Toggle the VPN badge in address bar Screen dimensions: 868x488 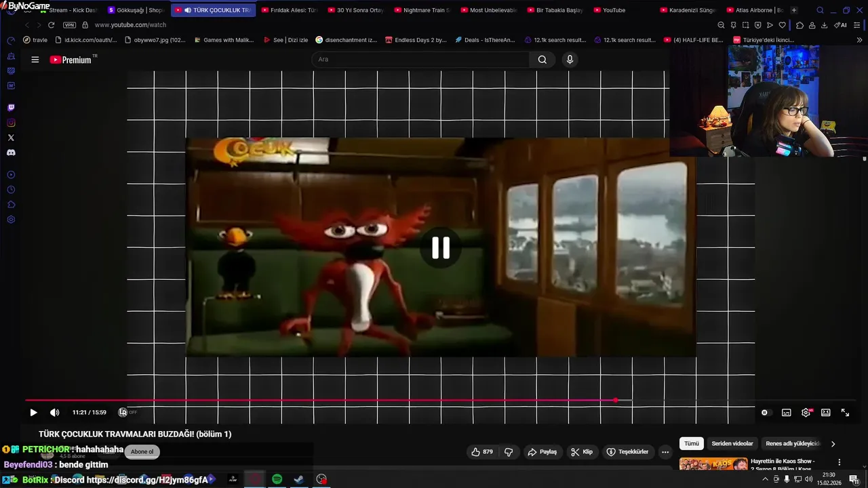[69, 25]
